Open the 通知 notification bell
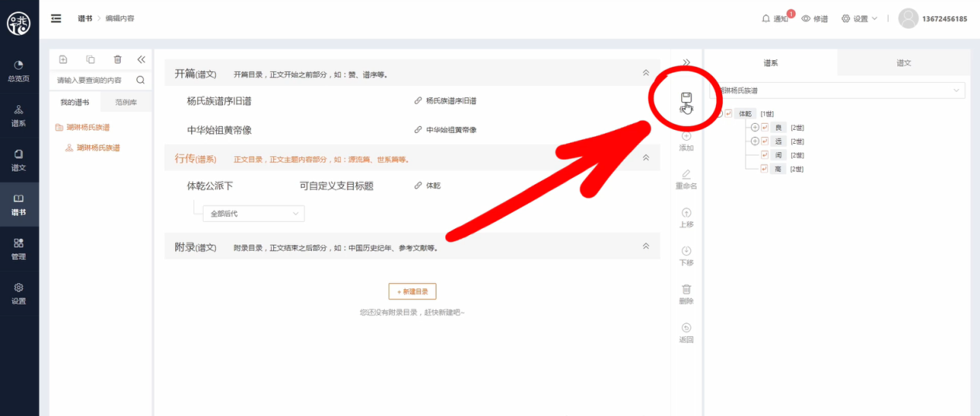 (766, 19)
